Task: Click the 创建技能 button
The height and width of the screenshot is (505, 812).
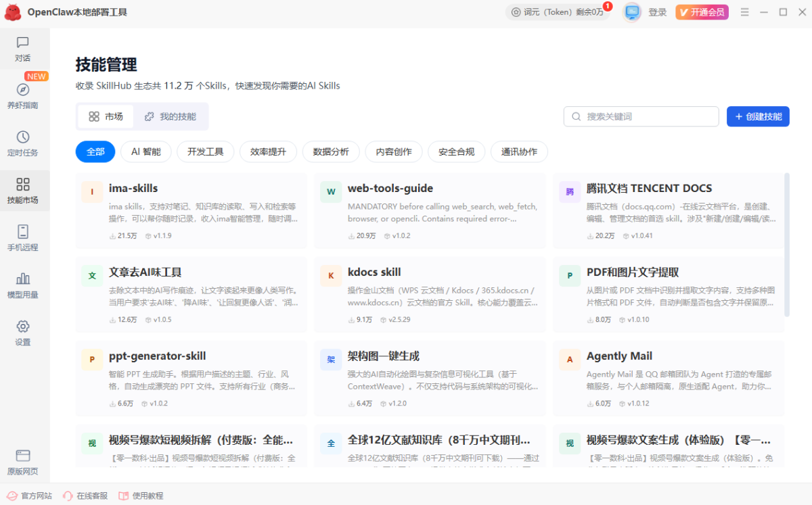Action: pyautogui.click(x=758, y=116)
